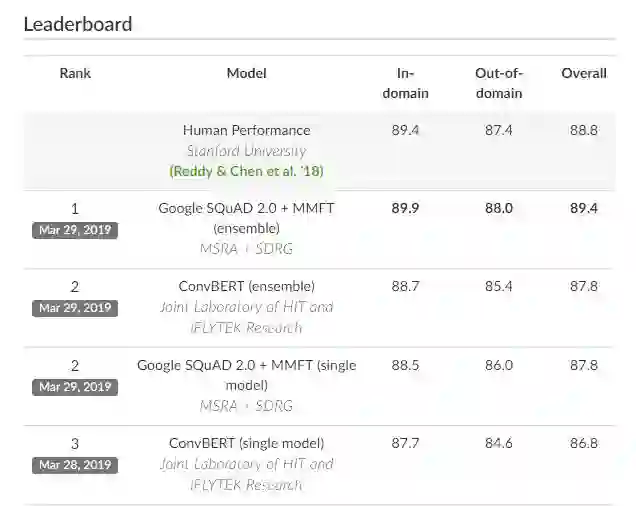The height and width of the screenshot is (506, 636).
Task: Click the Mar 28, 2019 date badge
Action: tap(75, 465)
